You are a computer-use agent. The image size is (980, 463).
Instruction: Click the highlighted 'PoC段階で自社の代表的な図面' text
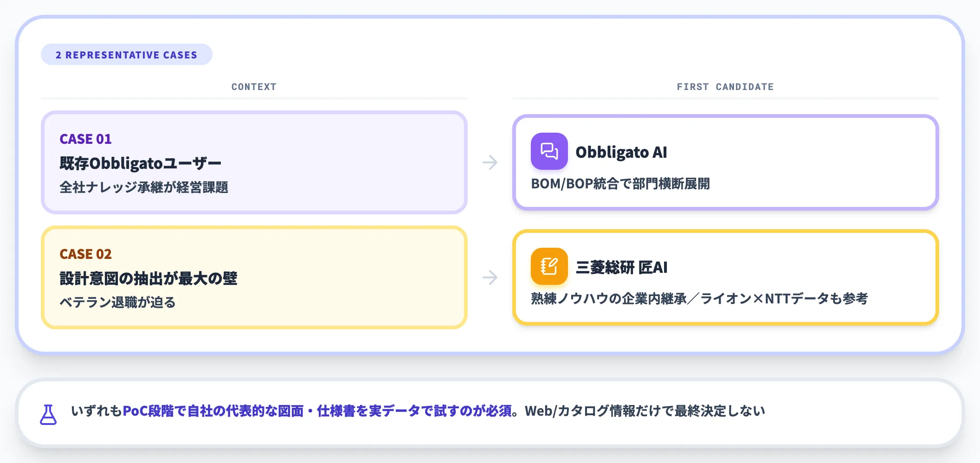click(x=213, y=411)
